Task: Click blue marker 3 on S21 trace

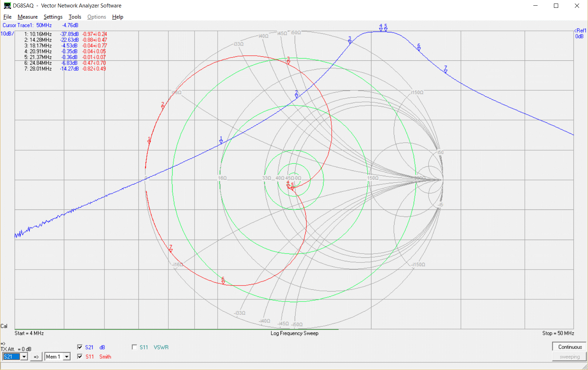Action: [350, 40]
